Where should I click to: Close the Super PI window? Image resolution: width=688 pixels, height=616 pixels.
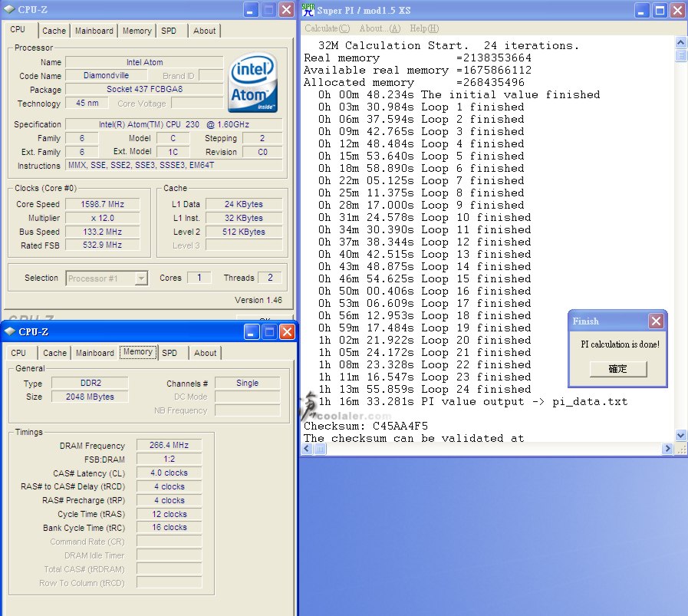coord(677,10)
